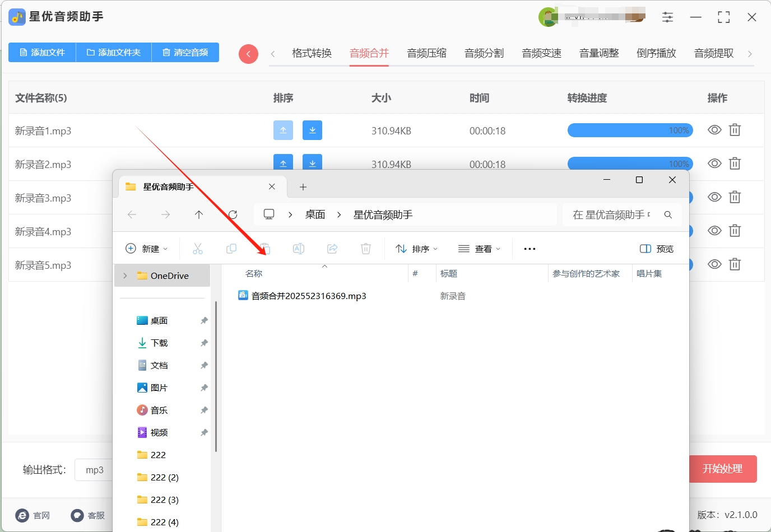The image size is (771, 532).
Task: Click the user avatar in the title bar
Action: coord(548,17)
